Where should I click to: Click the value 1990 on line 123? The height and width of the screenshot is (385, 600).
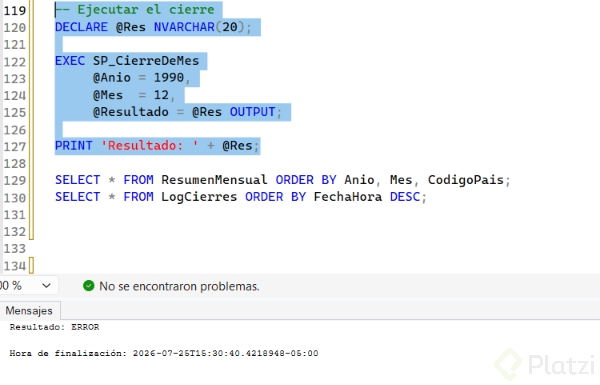pyautogui.click(x=168, y=78)
